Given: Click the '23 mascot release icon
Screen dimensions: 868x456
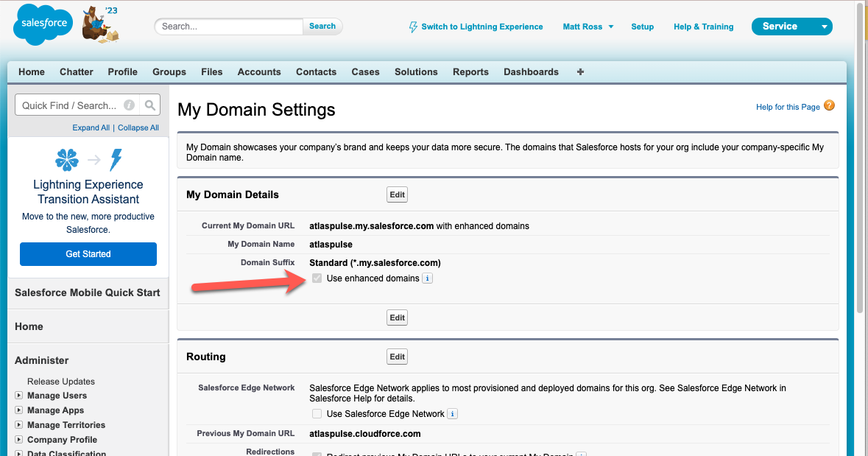Looking at the screenshot, I should [100, 25].
